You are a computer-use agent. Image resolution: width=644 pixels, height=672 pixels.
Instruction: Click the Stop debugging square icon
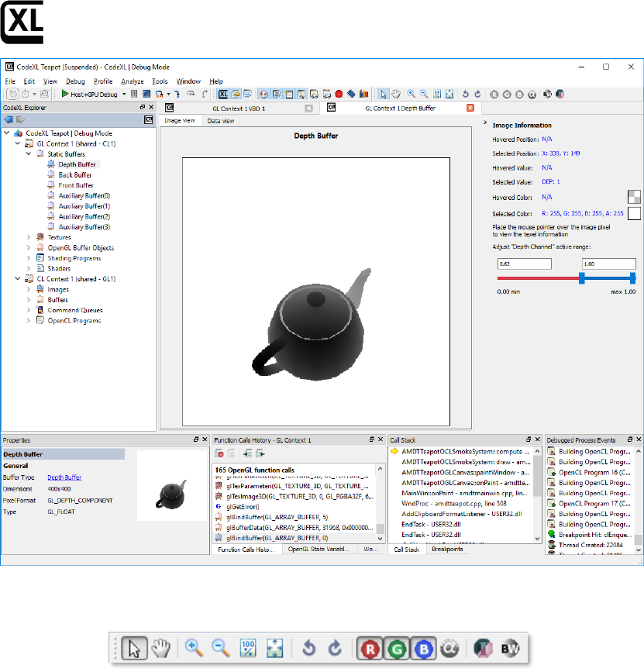tap(146, 94)
